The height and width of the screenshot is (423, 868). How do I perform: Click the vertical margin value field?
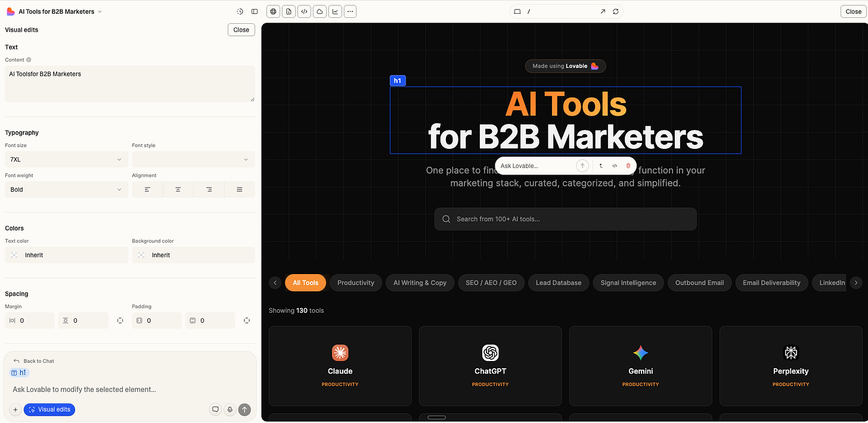pos(83,321)
